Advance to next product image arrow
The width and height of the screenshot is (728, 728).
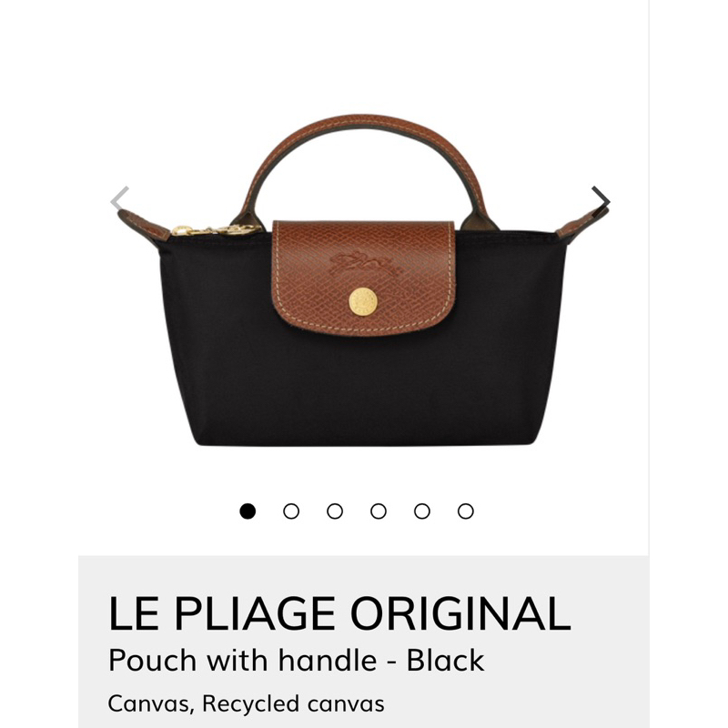pos(601,198)
